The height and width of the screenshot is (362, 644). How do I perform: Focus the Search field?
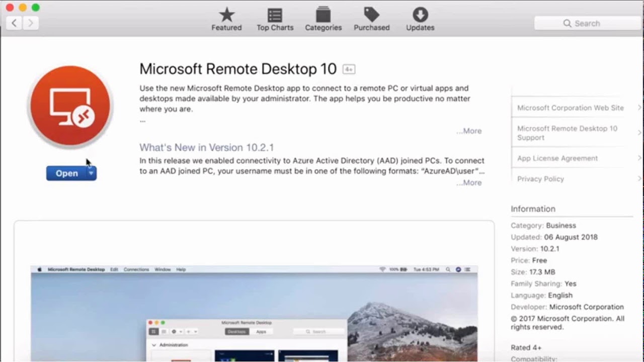click(x=587, y=23)
